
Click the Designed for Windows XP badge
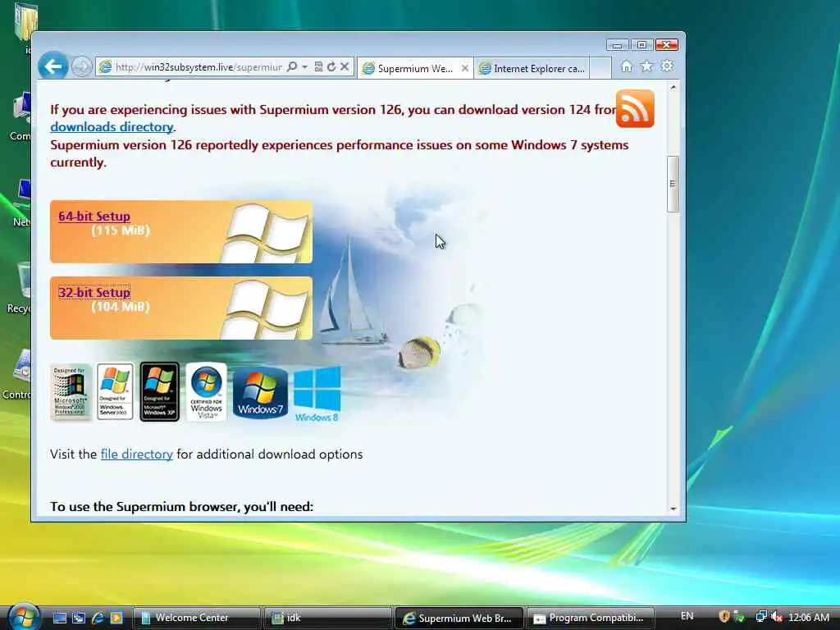160,391
